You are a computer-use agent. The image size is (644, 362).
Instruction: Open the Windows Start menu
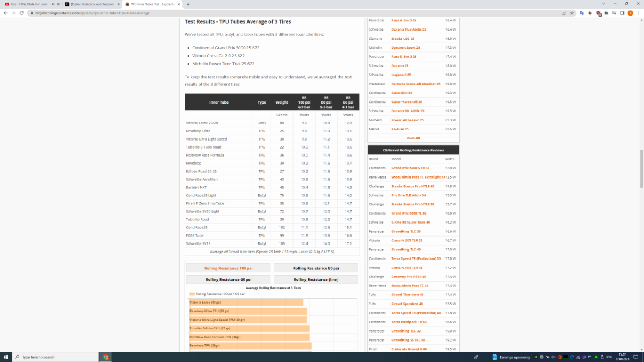pyautogui.click(x=6, y=357)
